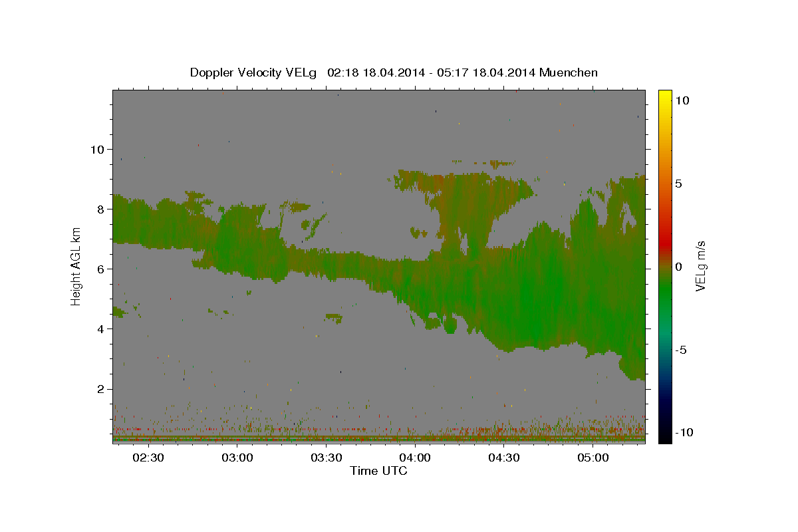Click the height tick label 4
798x532 pixels.
pos(101,329)
